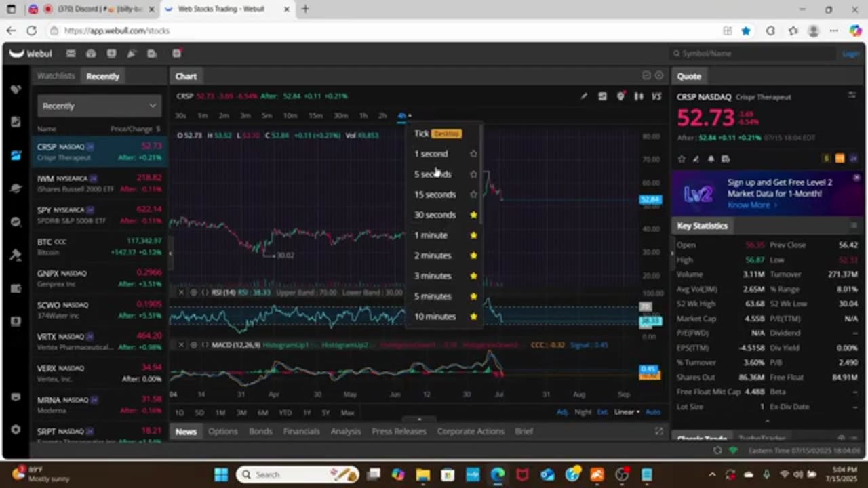Expand the news panel to full screen
Viewport: 868px width, 488px height.
click(658, 431)
